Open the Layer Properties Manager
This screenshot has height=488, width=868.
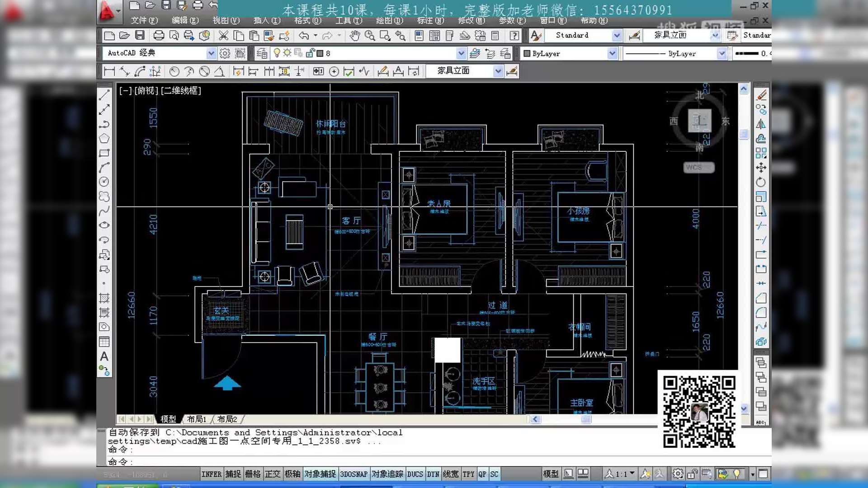pyautogui.click(x=261, y=53)
